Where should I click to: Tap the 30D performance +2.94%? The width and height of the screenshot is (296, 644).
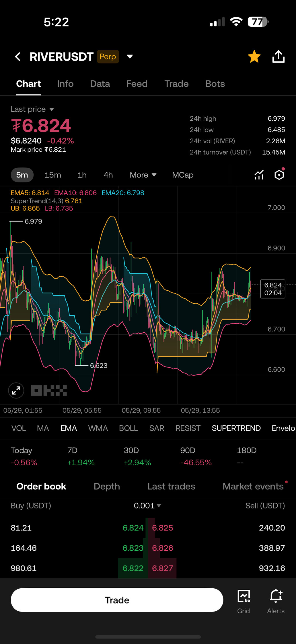(x=137, y=462)
